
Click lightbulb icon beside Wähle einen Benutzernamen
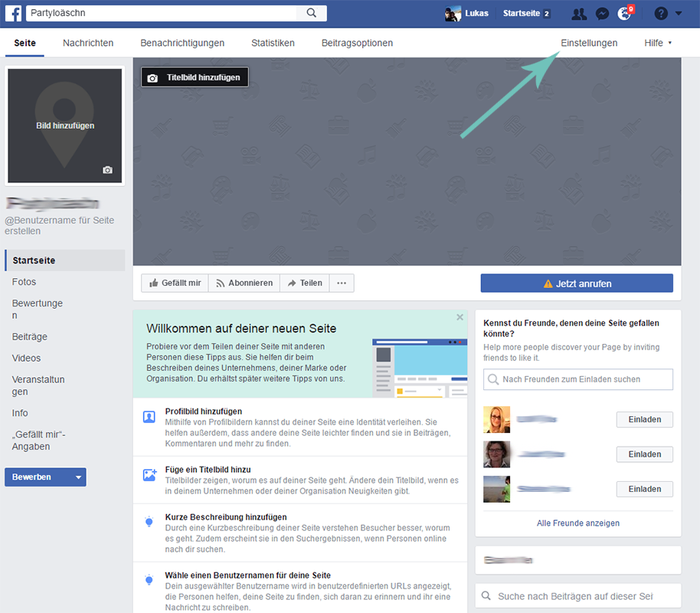[x=149, y=580]
